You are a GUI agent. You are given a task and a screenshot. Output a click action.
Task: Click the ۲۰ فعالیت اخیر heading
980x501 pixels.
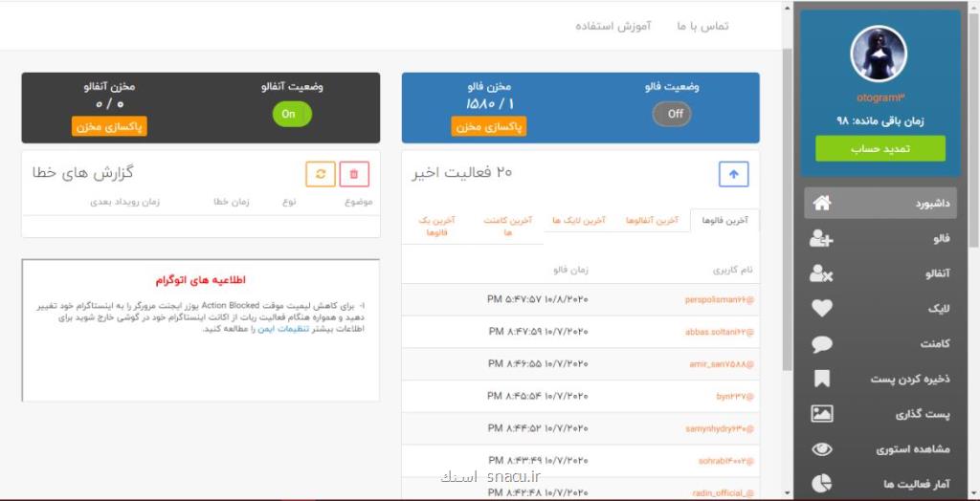[x=462, y=173]
